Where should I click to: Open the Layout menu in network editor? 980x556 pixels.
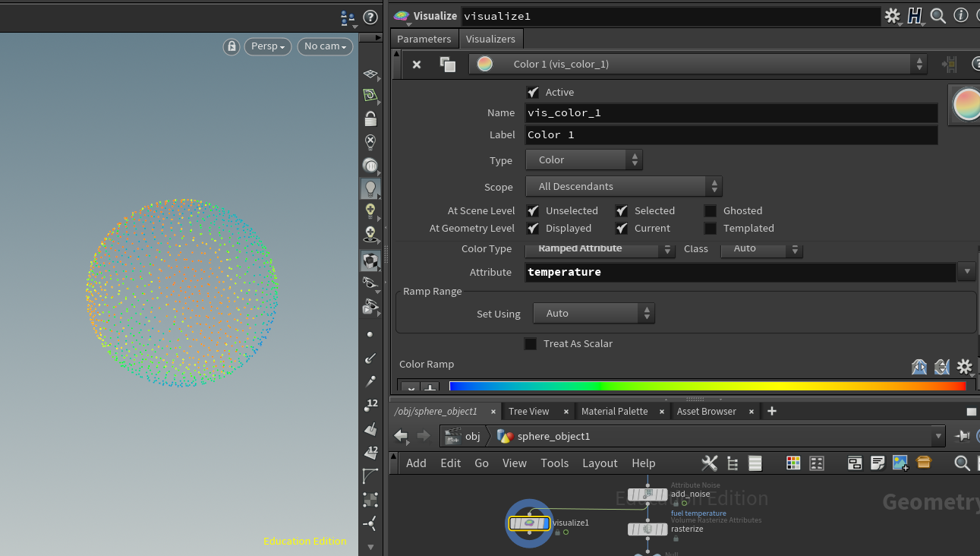[x=600, y=463]
